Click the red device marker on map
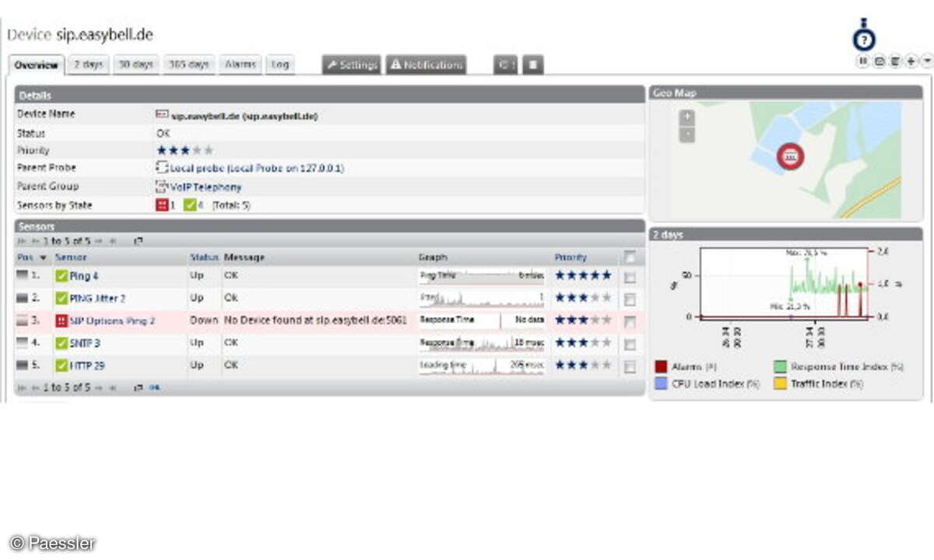The height and width of the screenshot is (560, 934). 791,157
